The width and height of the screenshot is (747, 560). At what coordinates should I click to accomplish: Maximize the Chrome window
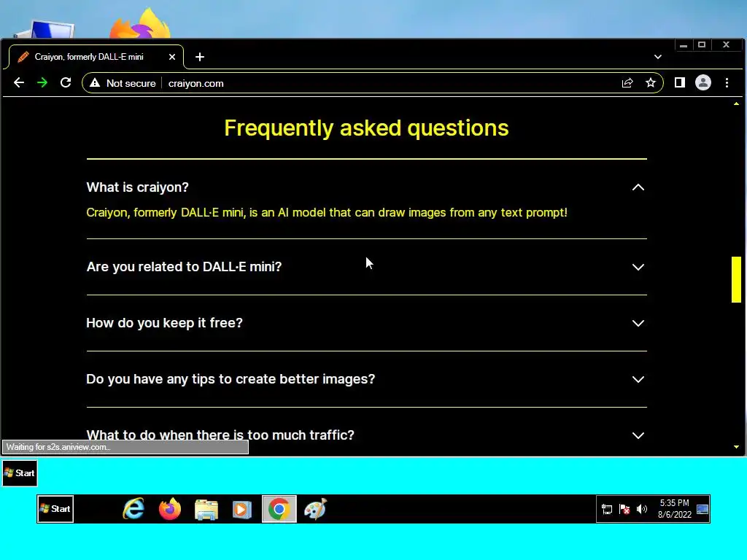(702, 44)
